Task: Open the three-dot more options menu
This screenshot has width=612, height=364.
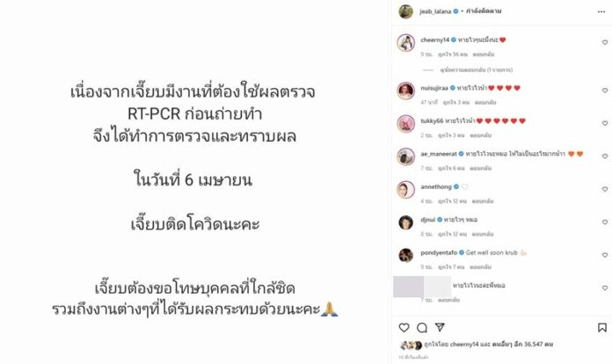Action: point(601,11)
